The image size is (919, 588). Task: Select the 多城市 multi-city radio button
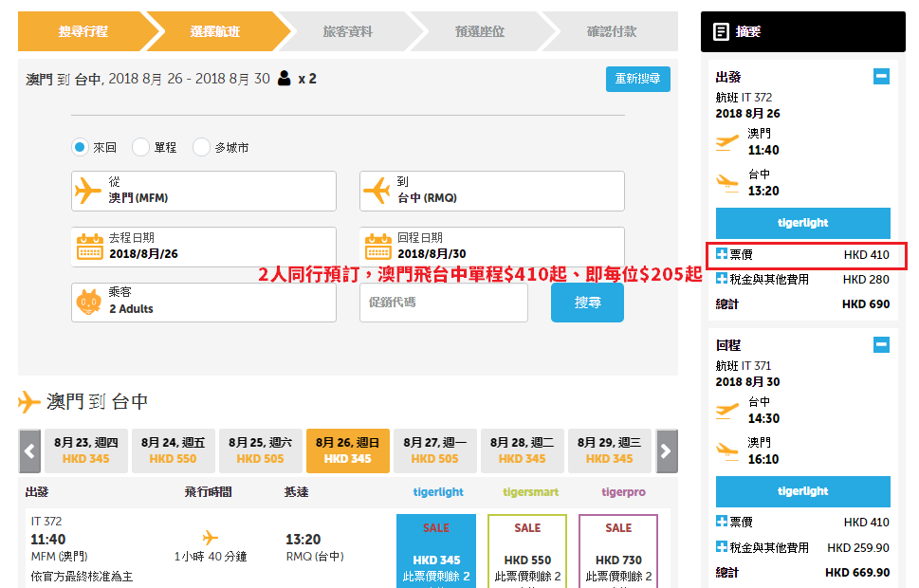click(x=202, y=147)
